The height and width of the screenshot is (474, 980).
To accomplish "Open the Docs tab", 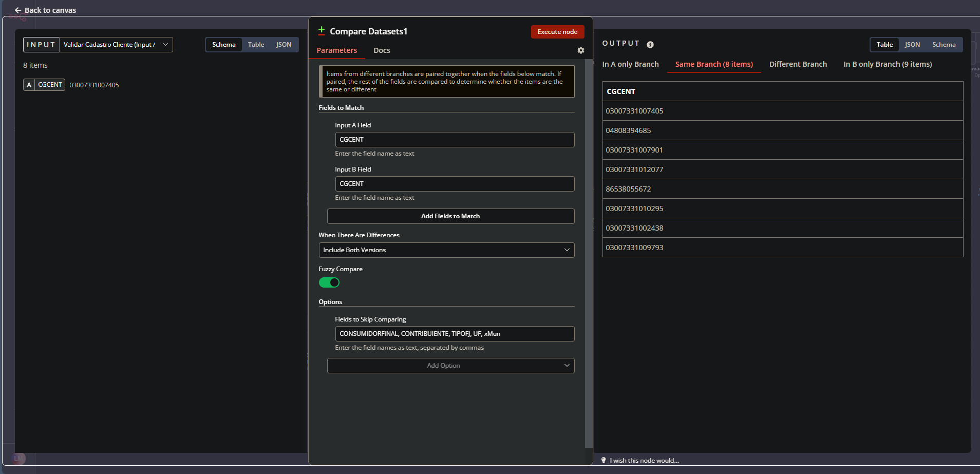I will (382, 50).
